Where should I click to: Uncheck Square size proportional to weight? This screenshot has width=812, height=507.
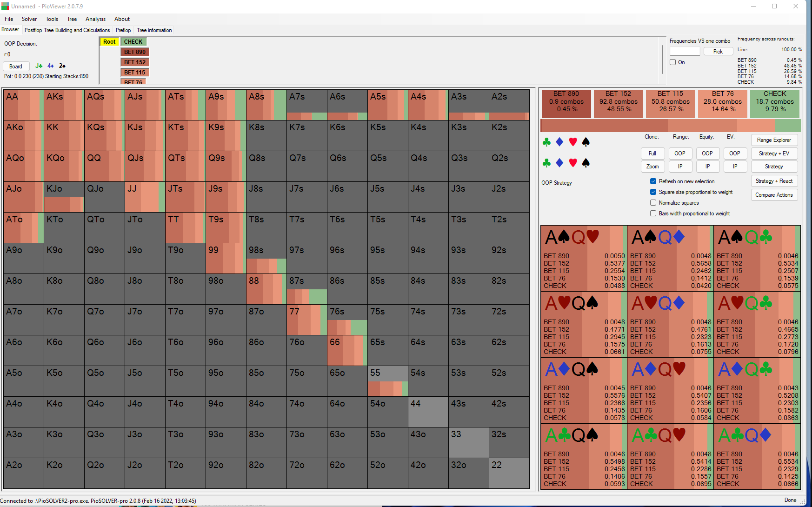[653, 192]
